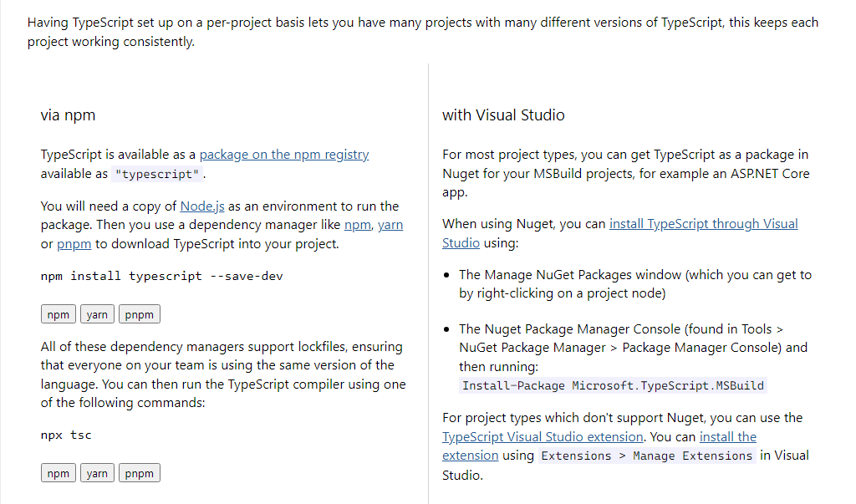The image size is (856, 504).
Task: Visit the TypeScript Visual Studio extension link
Action: 541,436
